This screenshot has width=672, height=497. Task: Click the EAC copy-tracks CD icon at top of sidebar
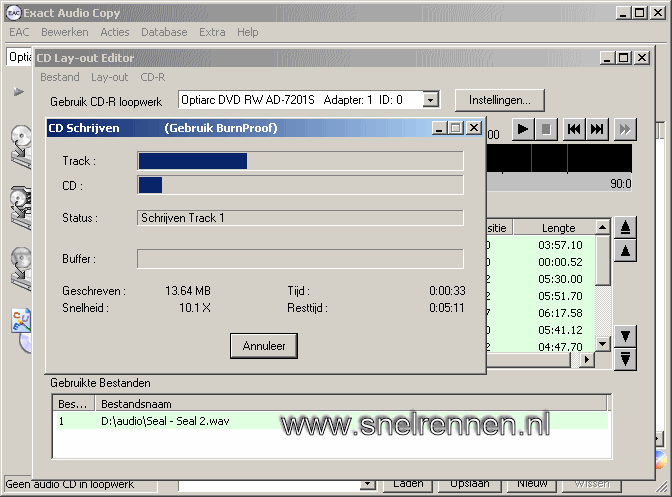coord(21,146)
